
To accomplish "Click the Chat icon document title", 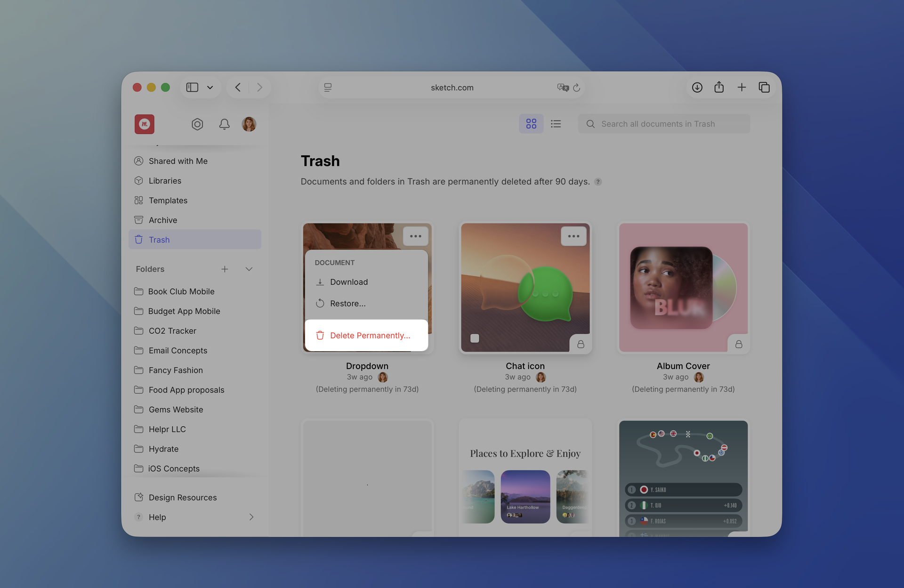I will pos(525,366).
